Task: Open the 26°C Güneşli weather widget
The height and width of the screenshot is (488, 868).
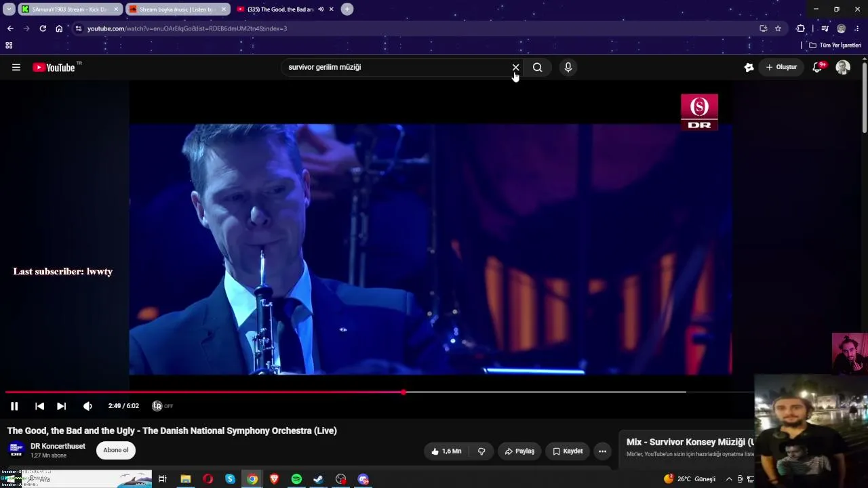Action: (x=690, y=479)
